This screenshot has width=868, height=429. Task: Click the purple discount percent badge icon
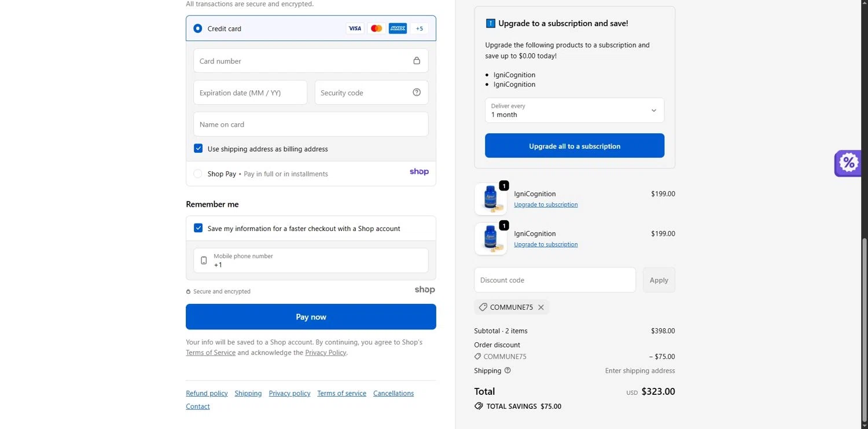coord(848,163)
